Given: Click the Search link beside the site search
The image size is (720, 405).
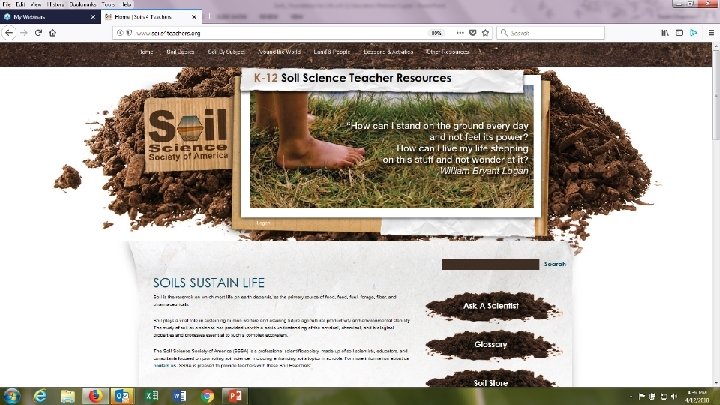Looking at the screenshot, I should point(555,264).
